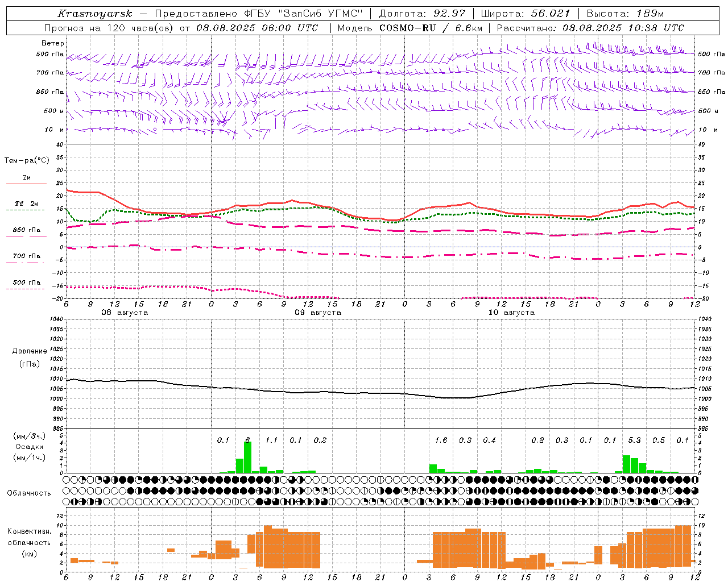Click the 'Td 2м' dew point legend entry

pyautogui.click(x=26, y=203)
